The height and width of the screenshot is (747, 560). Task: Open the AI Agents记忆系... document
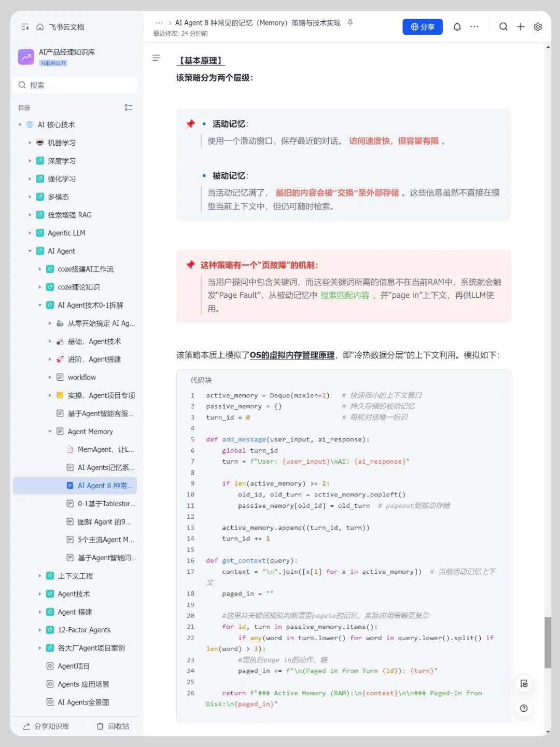[x=106, y=468]
